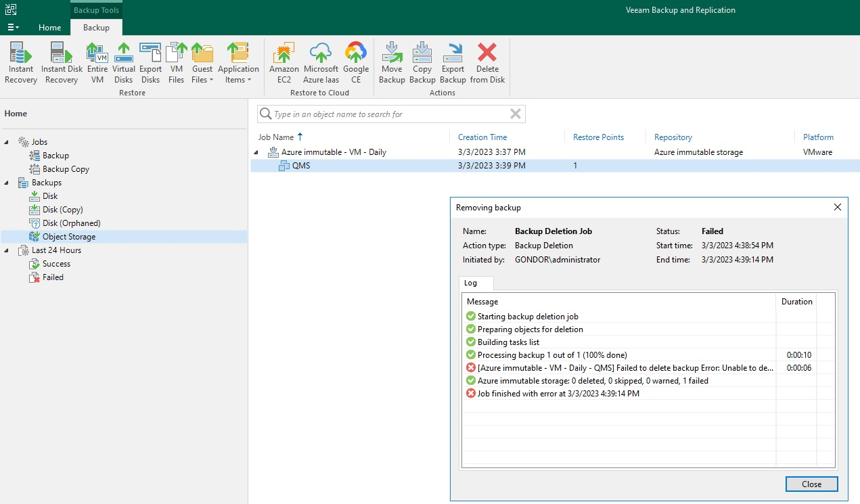Image resolution: width=860 pixels, height=504 pixels.
Task: Open Guest Files dropdown
Action: pyautogui.click(x=202, y=62)
